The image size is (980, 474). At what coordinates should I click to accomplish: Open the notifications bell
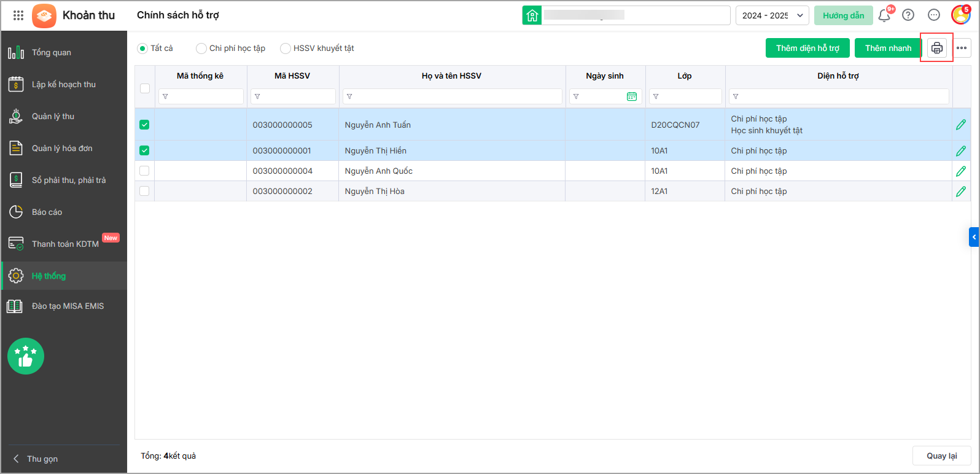(x=884, y=15)
